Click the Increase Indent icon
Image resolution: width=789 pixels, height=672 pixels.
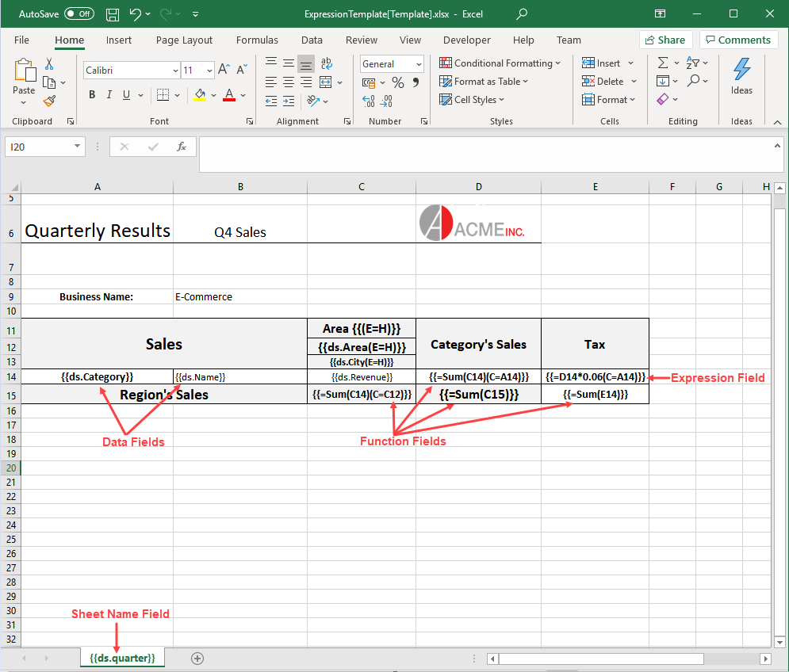coord(289,101)
